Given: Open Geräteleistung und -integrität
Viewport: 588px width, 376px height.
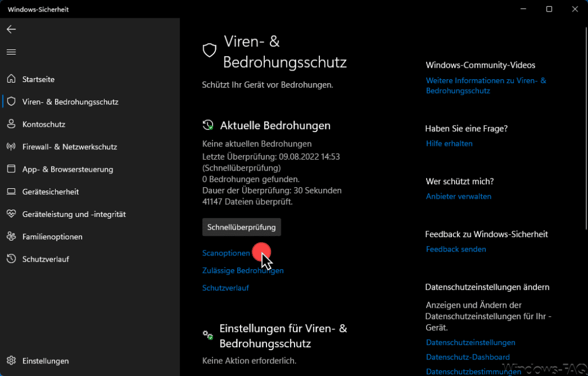Looking at the screenshot, I should pyautogui.click(x=74, y=214).
